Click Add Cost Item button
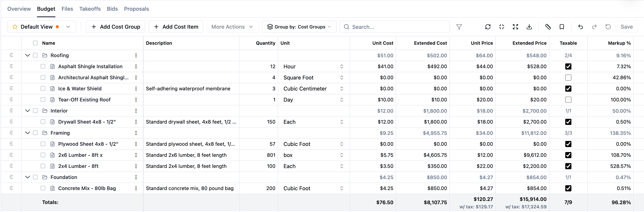644x212 pixels. click(x=176, y=27)
